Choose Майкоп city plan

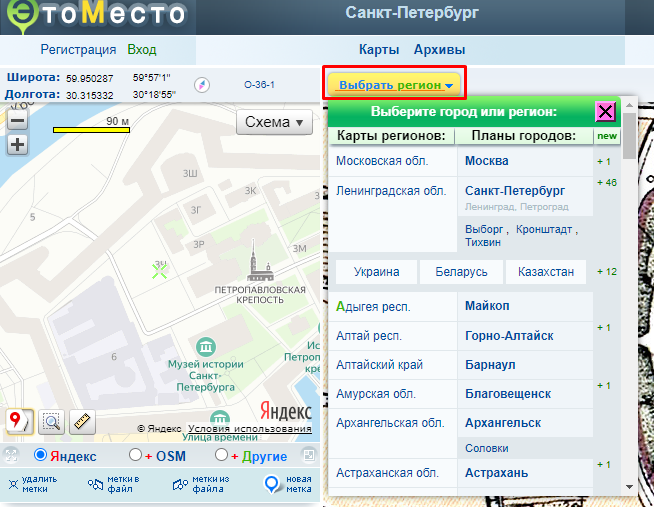487,306
